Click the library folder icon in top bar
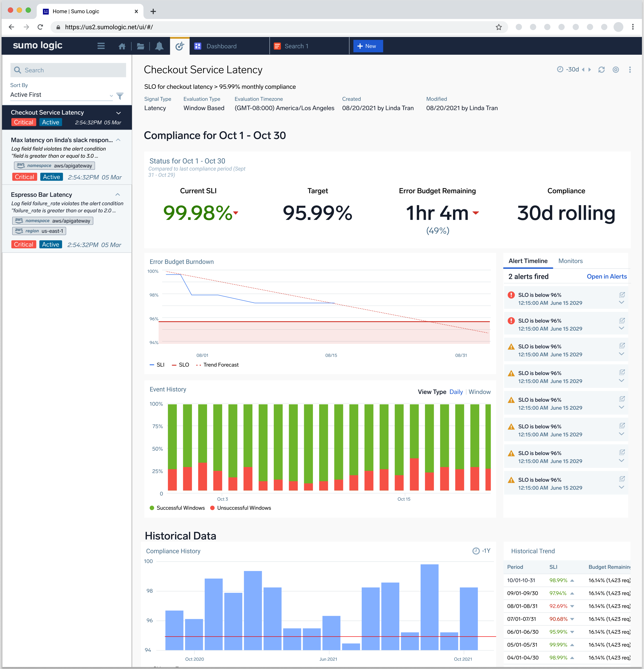The image size is (644, 669). [x=140, y=46]
